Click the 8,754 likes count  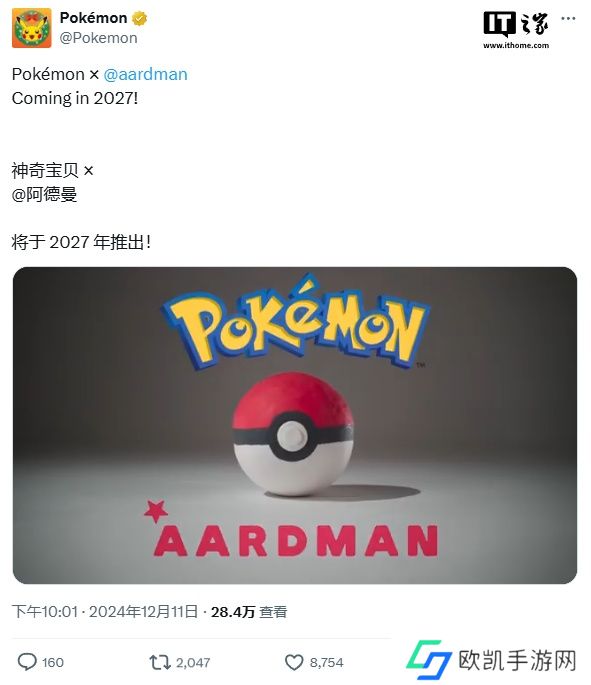[327, 663]
